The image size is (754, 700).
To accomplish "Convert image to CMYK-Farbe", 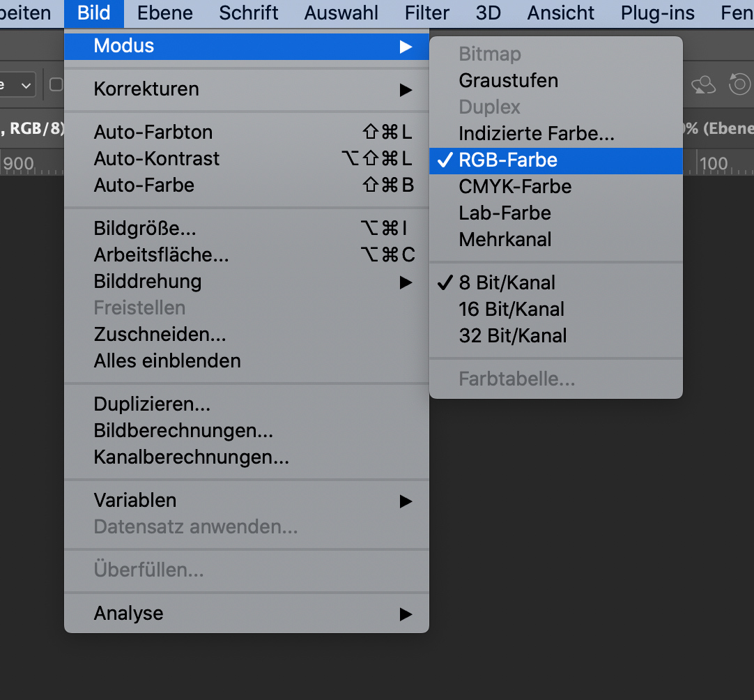I will tap(515, 187).
